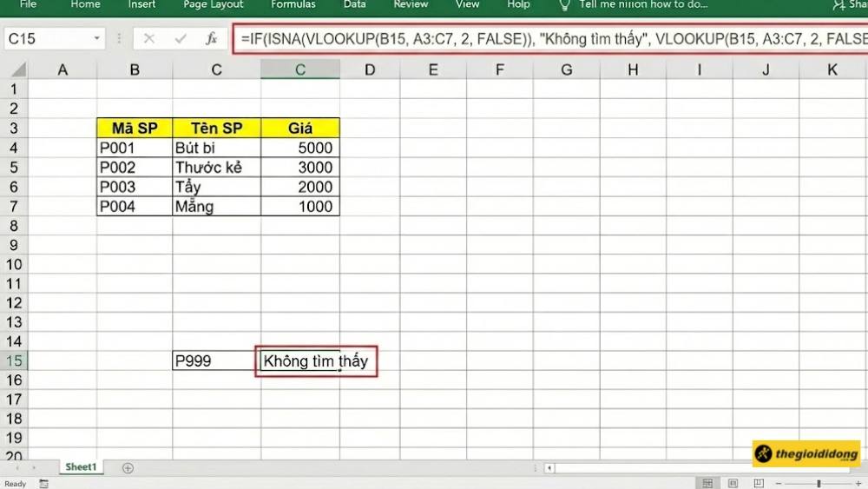Image resolution: width=868 pixels, height=489 pixels.
Task: Click the Cancel X icon in formula bar
Action: [x=149, y=39]
